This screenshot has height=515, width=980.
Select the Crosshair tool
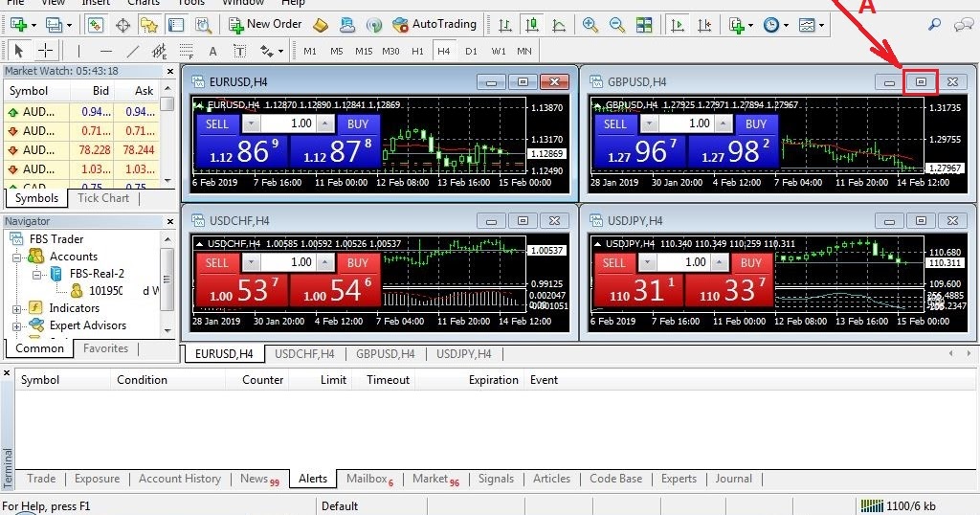tap(46, 51)
